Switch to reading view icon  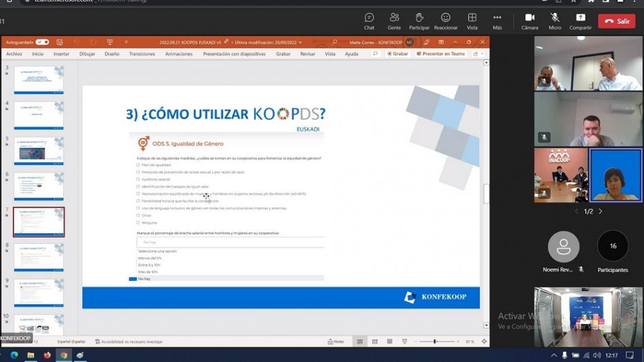(389, 342)
